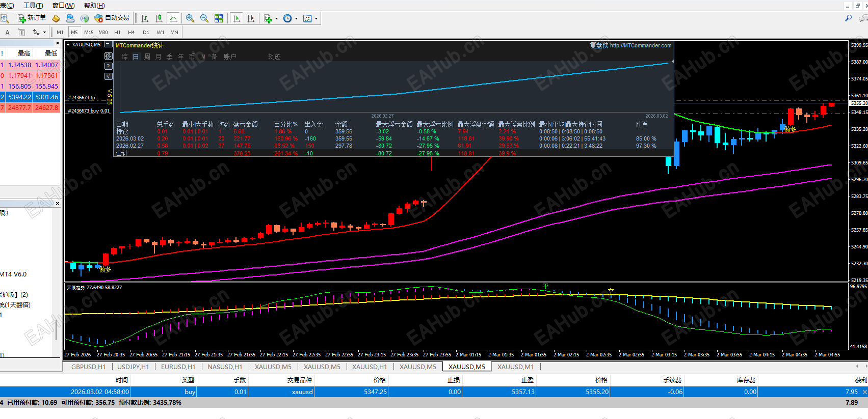
Task: Toggle chart shift icon
Action: [250, 18]
